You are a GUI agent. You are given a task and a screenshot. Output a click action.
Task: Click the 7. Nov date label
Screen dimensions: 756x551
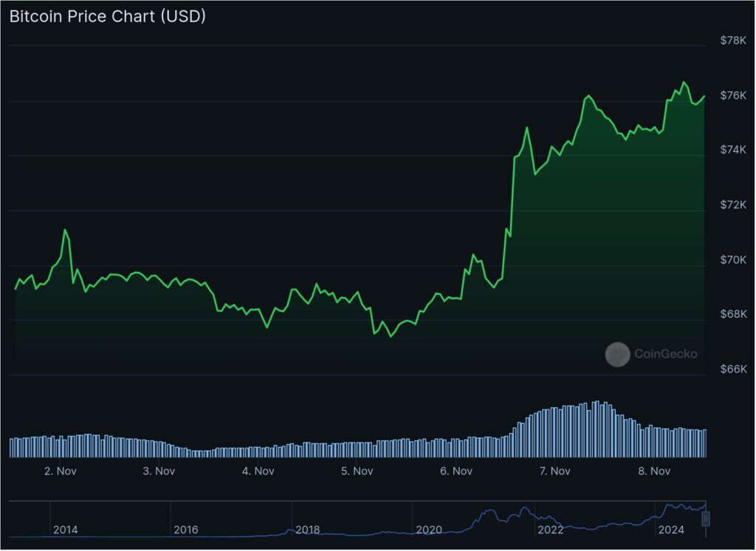tap(554, 471)
